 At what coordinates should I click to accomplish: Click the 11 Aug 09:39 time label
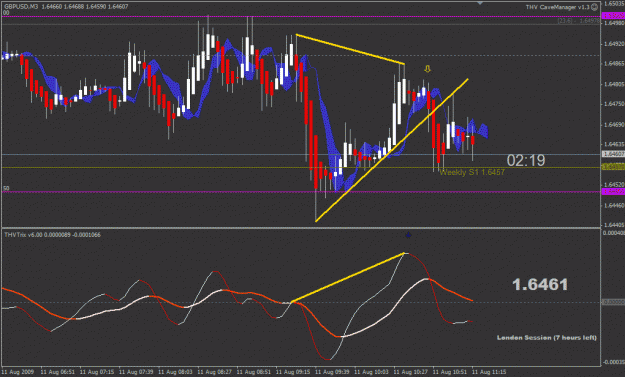(332, 372)
